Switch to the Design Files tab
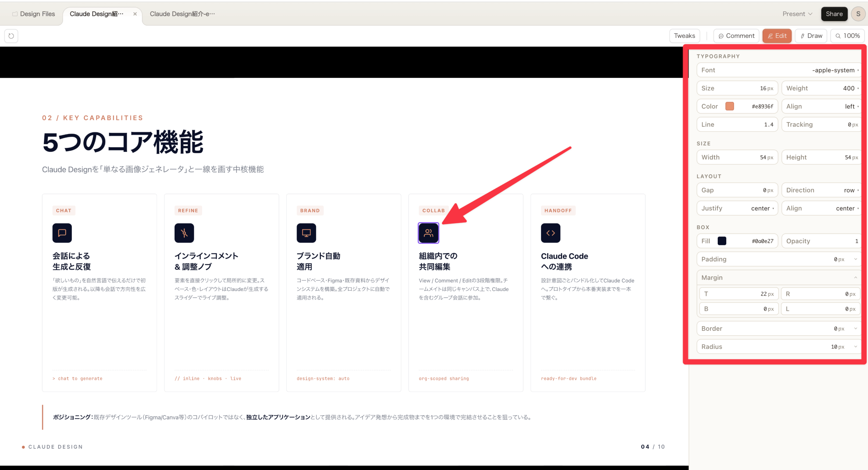 click(34, 14)
